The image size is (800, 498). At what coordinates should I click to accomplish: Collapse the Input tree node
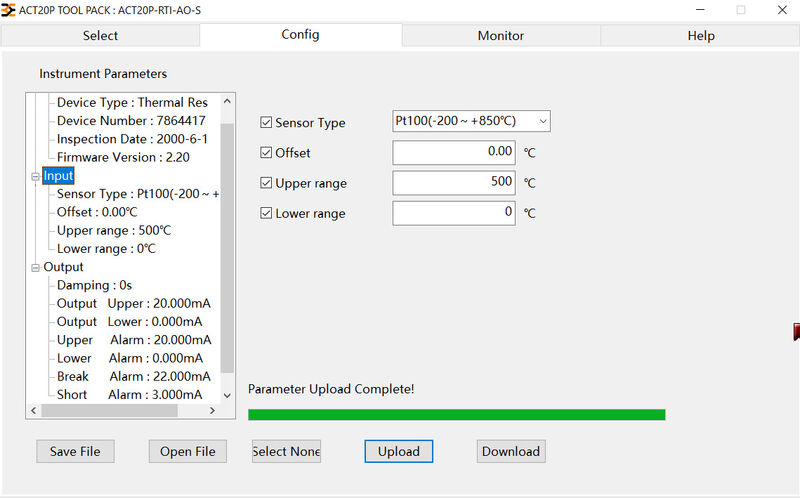pyautogui.click(x=36, y=177)
